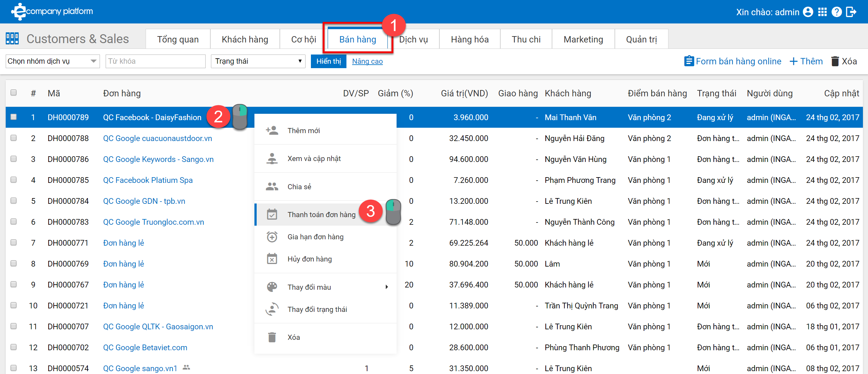Click the logout icon

coord(851,12)
